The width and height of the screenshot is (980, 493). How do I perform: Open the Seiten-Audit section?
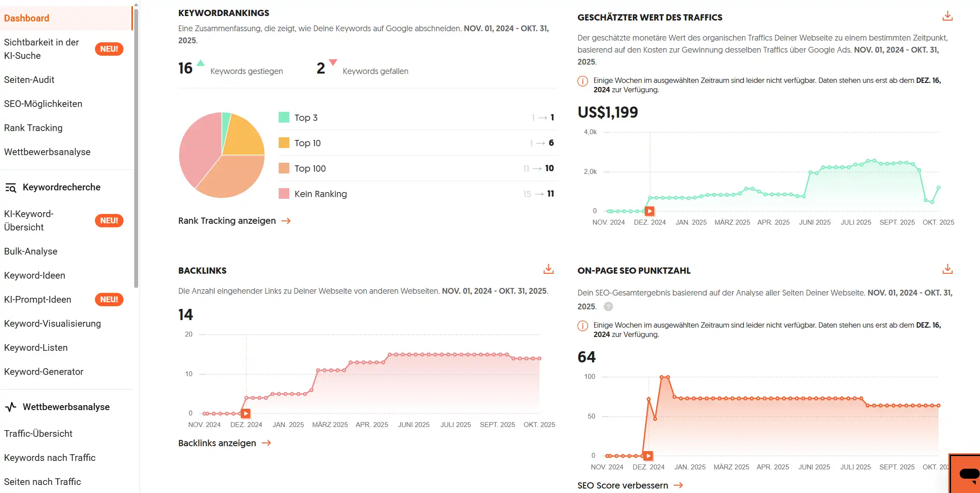[x=29, y=79]
